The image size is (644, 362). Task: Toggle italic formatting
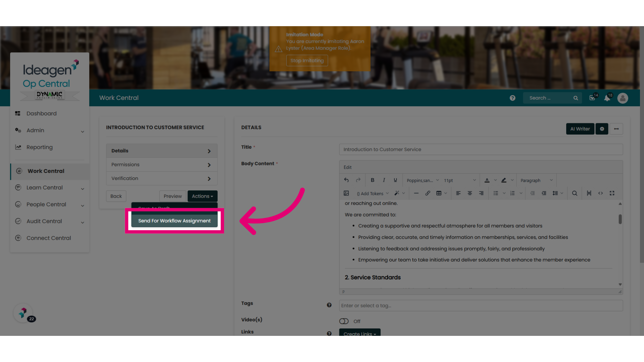coord(384,180)
